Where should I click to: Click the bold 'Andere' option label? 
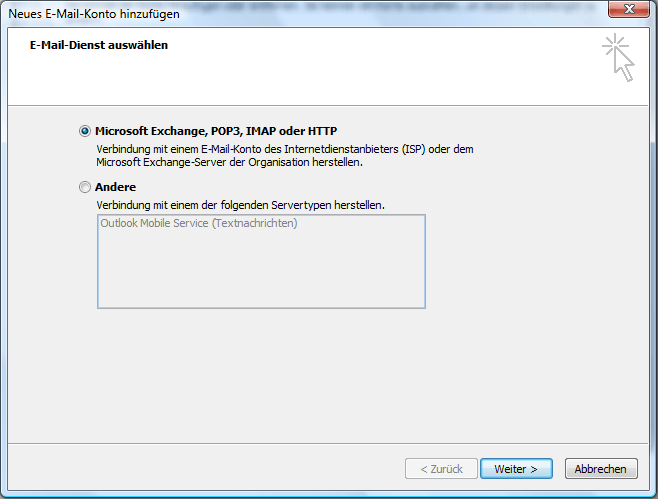[115, 187]
